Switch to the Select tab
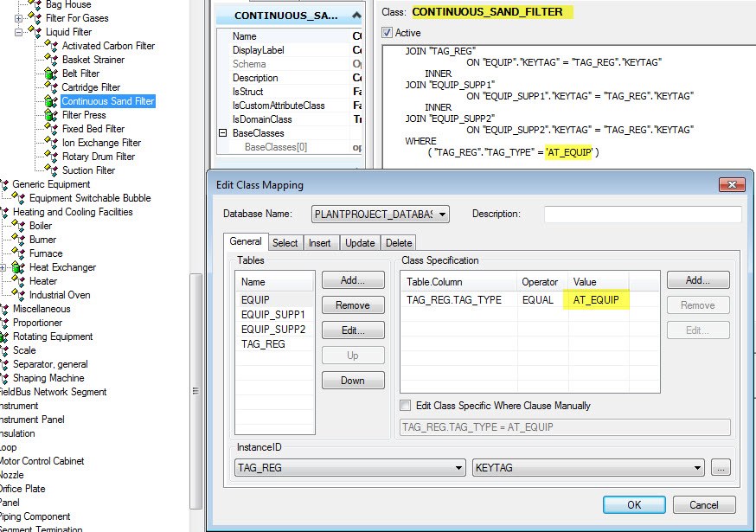The height and width of the screenshot is (532, 756). point(285,243)
